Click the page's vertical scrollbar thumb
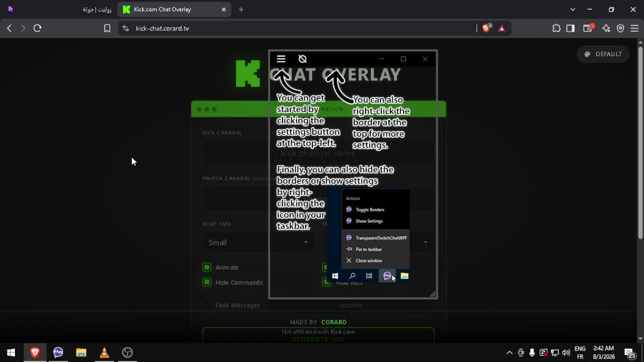 tap(640, 143)
